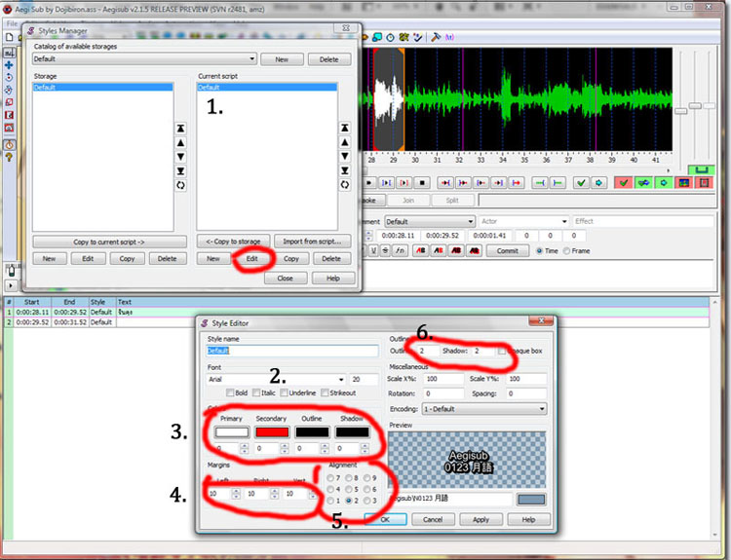
Task: Add lead-in with the first green bracket icon
Action: coord(540,183)
